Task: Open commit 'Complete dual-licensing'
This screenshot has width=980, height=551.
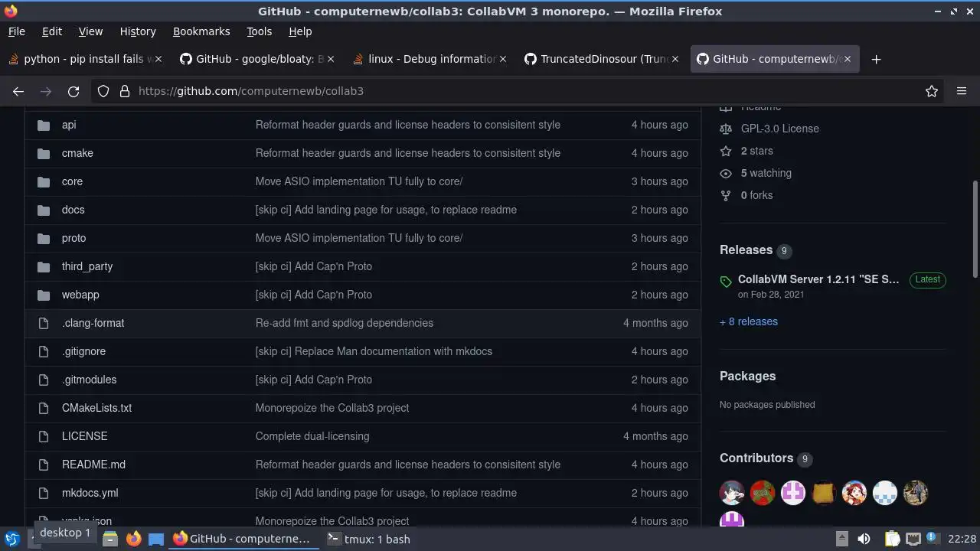Action: (x=312, y=436)
